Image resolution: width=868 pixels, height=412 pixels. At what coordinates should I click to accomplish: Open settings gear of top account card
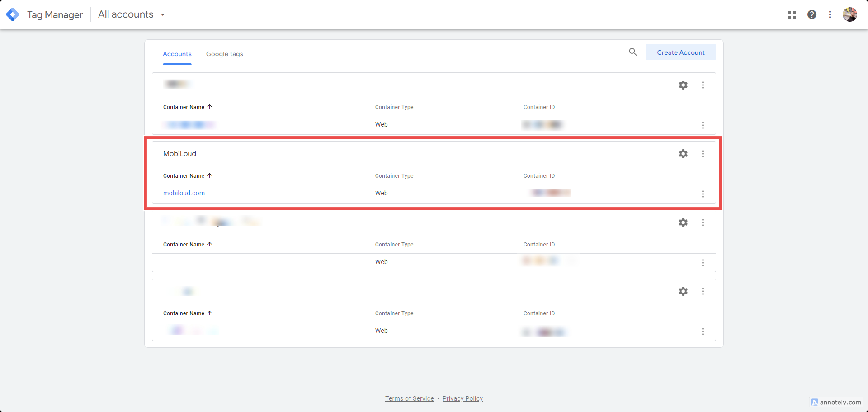point(683,85)
